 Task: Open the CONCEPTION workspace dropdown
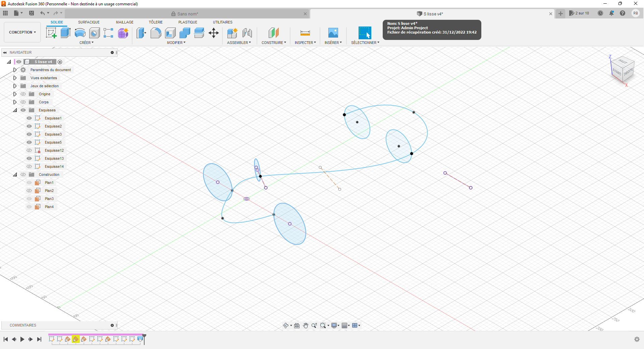coord(22,32)
